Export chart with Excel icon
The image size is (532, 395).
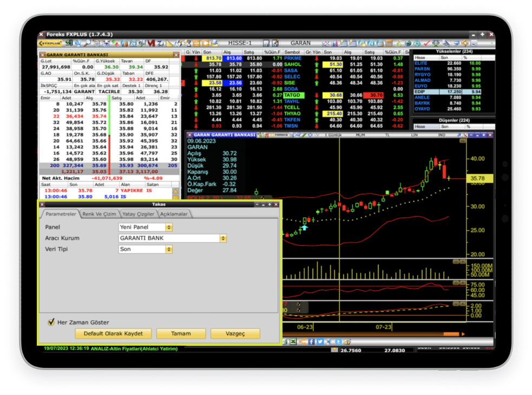click(293, 341)
